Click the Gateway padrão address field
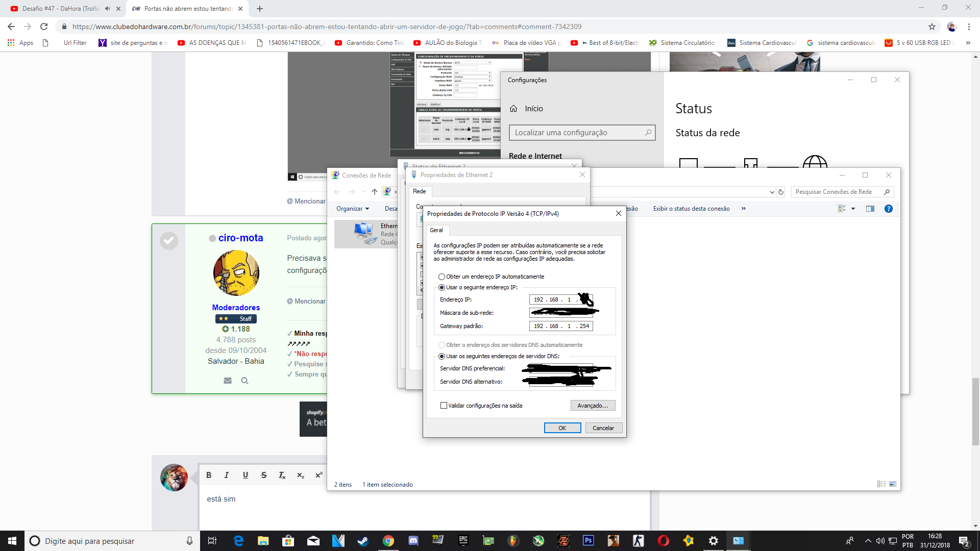The width and height of the screenshot is (980, 551). (561, 326)
